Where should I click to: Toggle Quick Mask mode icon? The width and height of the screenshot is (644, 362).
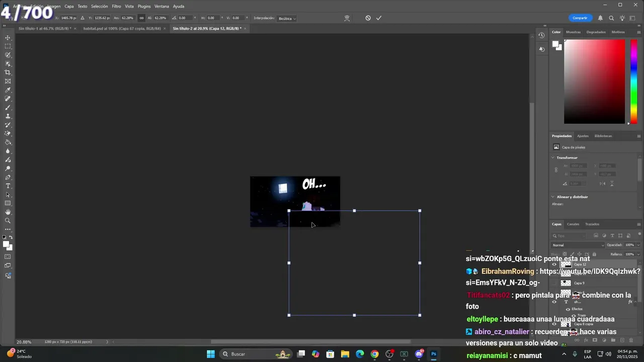click(x=8, y=257)
